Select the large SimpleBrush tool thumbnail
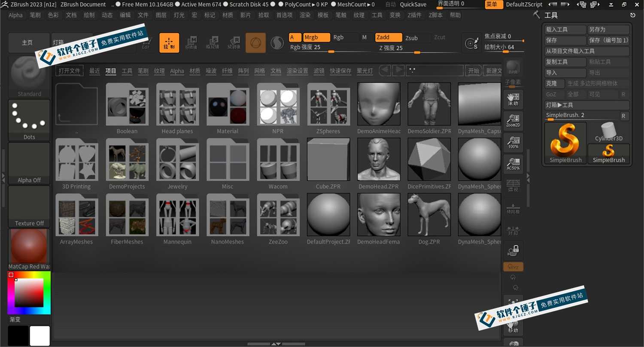This screenshot has height=347, width=644. click(565, 143)
